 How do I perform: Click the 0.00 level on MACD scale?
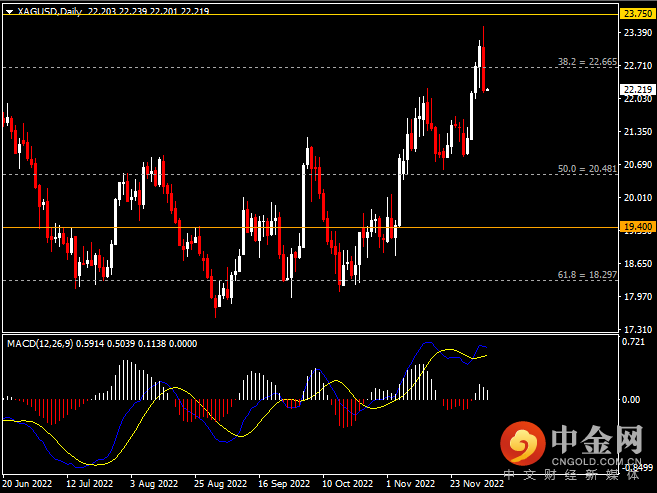[630, 399]
